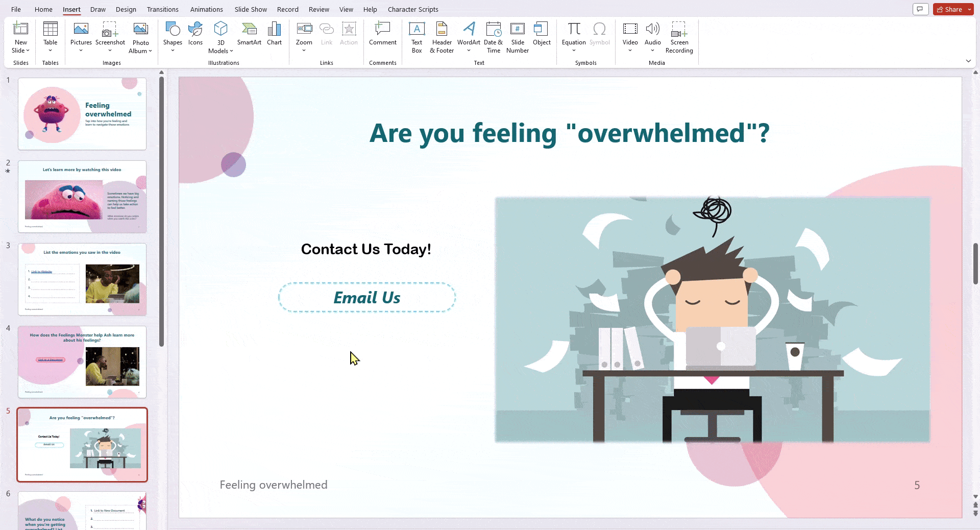This screenshot has width=980, height=530.
Task: Insert a Slide Number
Action: click(517, 36)
